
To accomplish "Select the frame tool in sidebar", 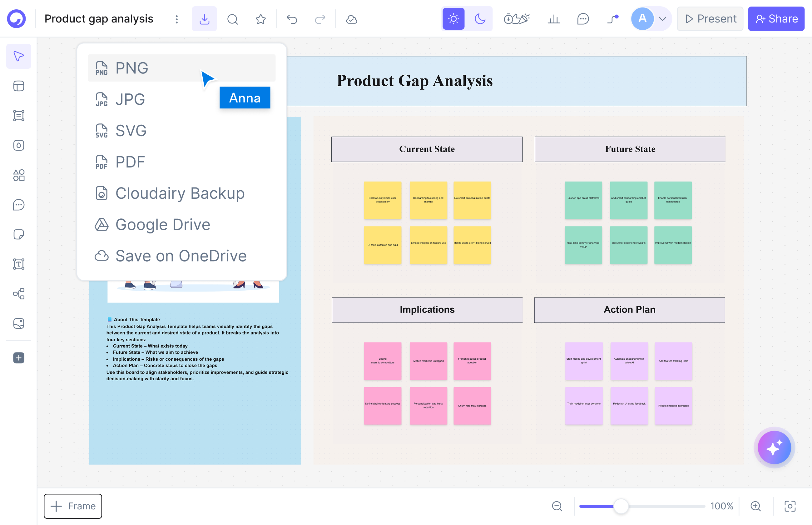I will click(19, 116).
